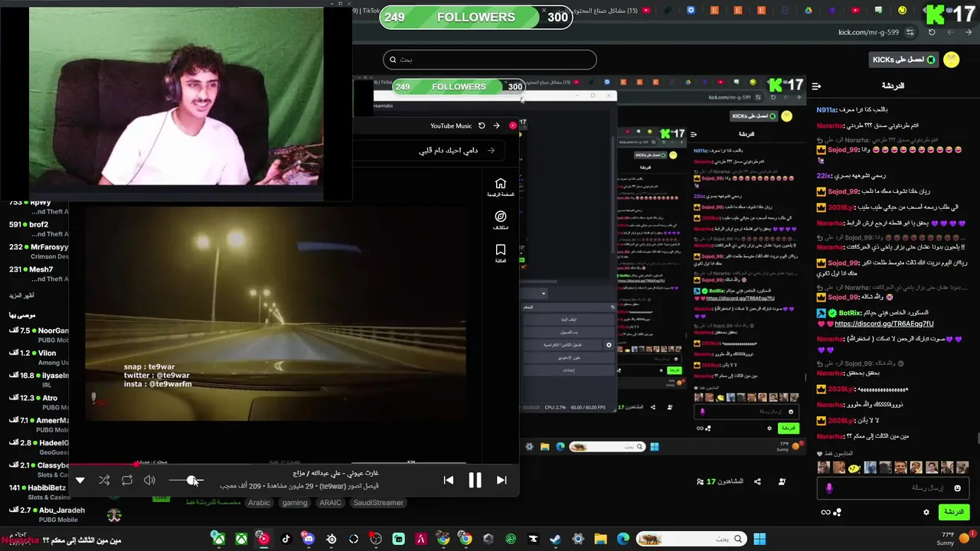The height and width of the screenshot is (551, 980).
Task: Open File Explorer from taskbar
Action: tap(600, 539)
